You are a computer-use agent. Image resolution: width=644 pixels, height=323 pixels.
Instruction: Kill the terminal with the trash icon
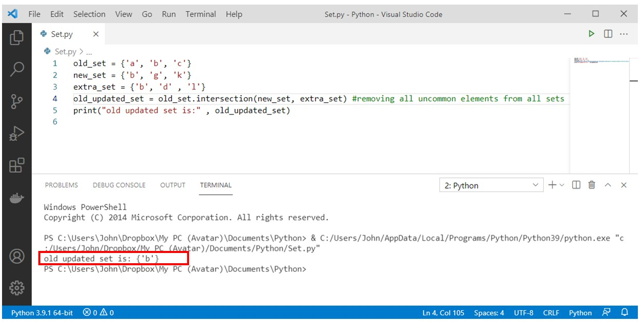[591, 185]
